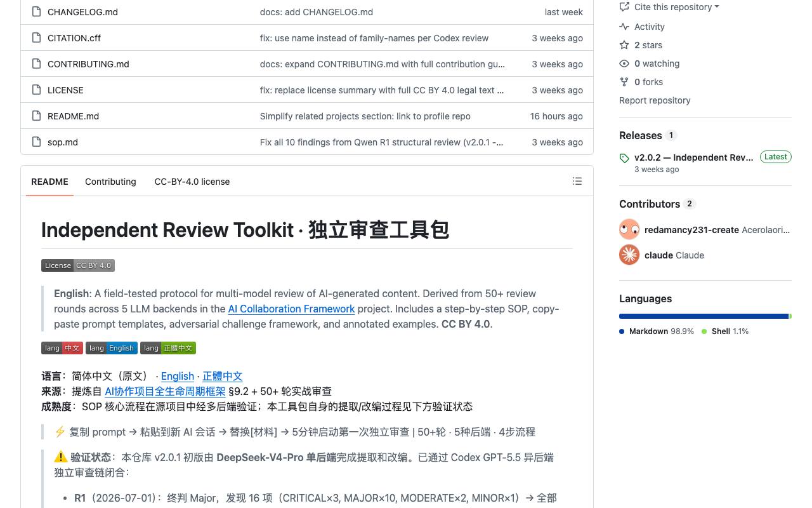Open the CITATION.cff file
The height and width of the screenshot is (508, 812).
coord(74,38)
